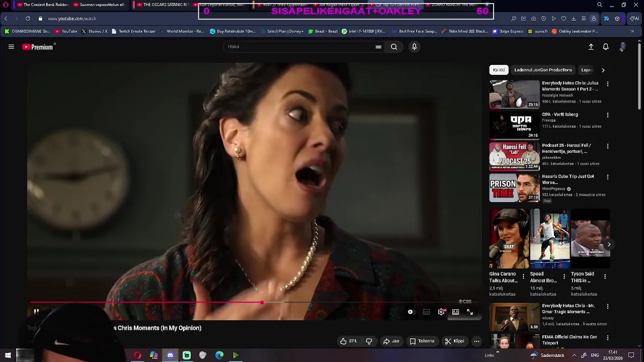Enter fullscreen with the expand arrows icon
The height and width of the screenshot is (362, 644).
(470, 312)
